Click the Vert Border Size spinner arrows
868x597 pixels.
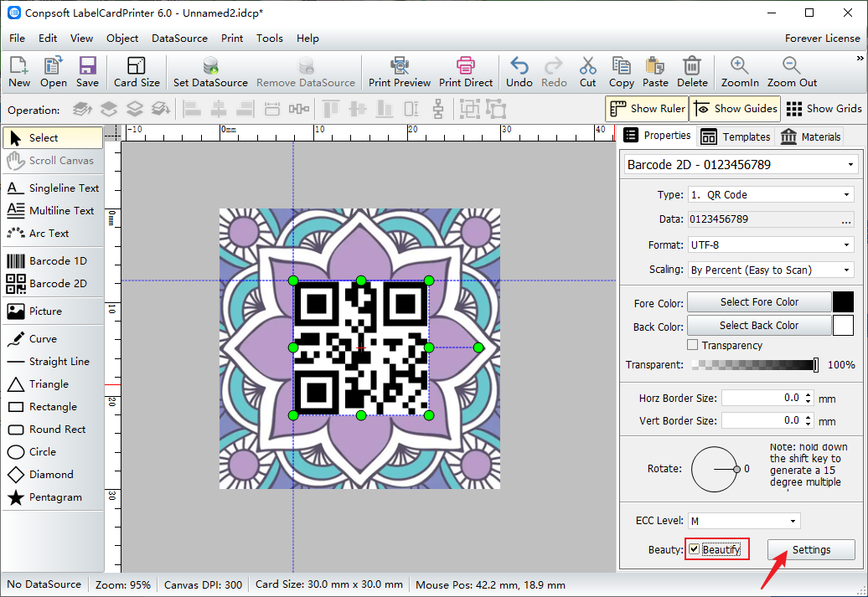[809, 420]
